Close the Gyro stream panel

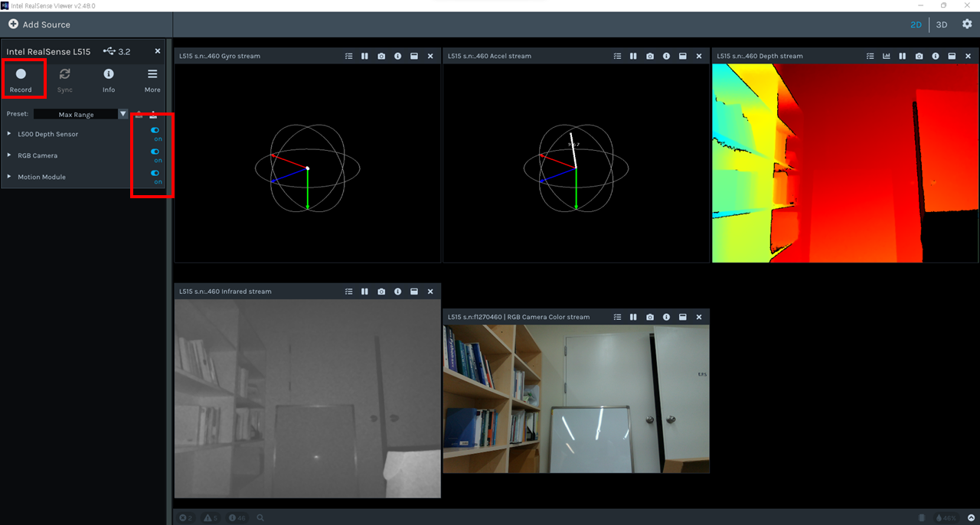click(430, 56)
